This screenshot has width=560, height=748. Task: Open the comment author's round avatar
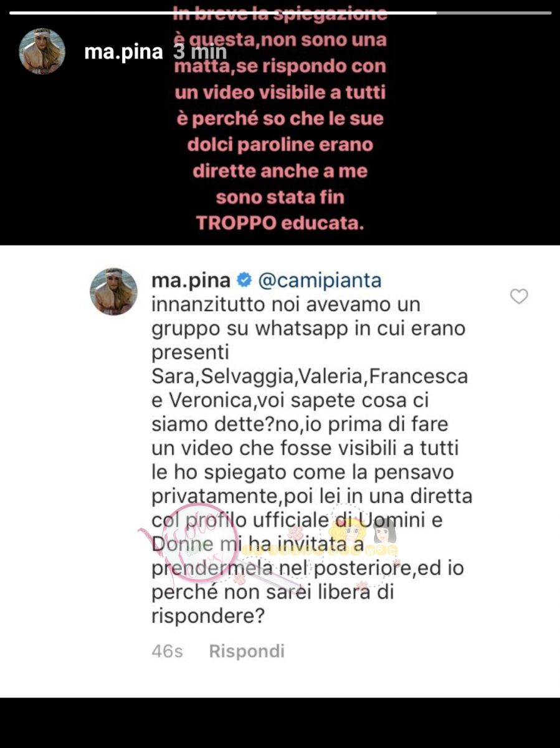[113, 291]
